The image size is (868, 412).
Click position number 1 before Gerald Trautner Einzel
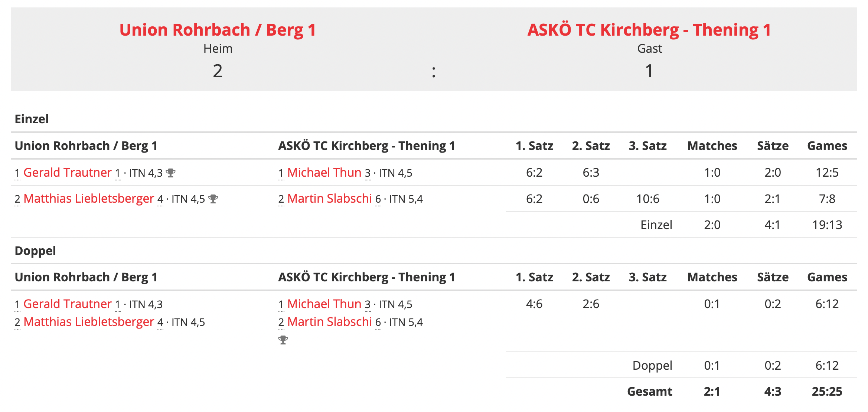click(x=17, y=173)
